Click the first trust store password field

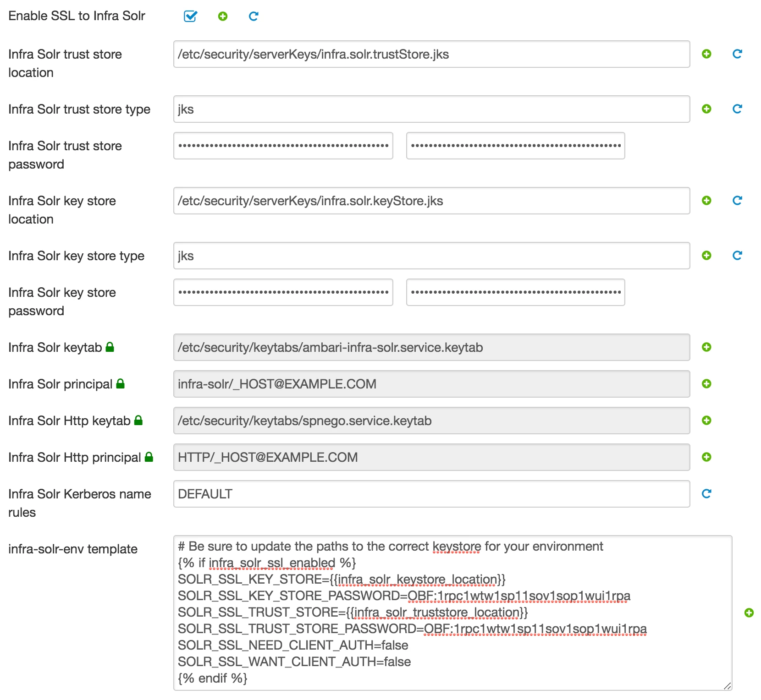tap(283, 146)
